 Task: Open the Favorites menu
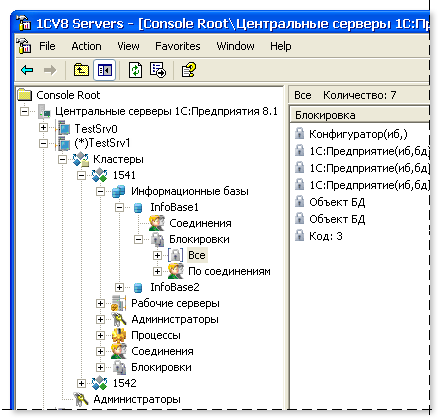tap(178, 46)
